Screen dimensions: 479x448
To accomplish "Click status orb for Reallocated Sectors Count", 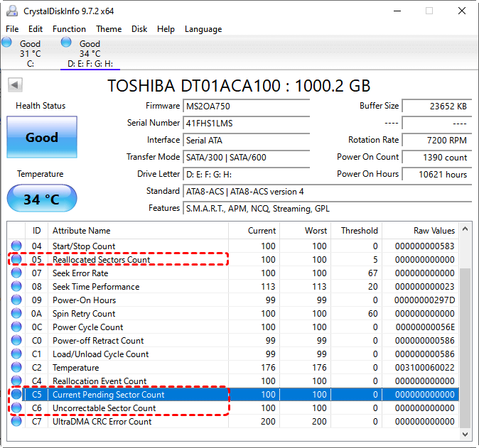I will [17, 260].
